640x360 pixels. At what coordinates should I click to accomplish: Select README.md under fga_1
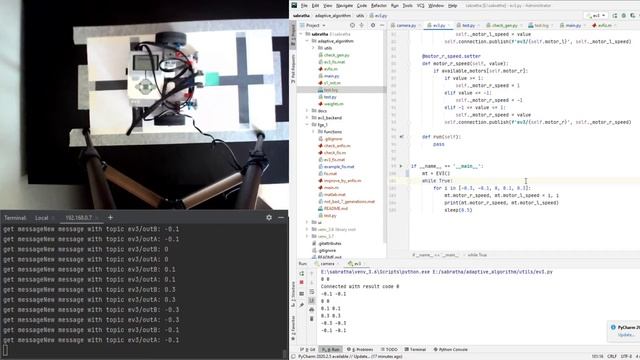(336, 209)
